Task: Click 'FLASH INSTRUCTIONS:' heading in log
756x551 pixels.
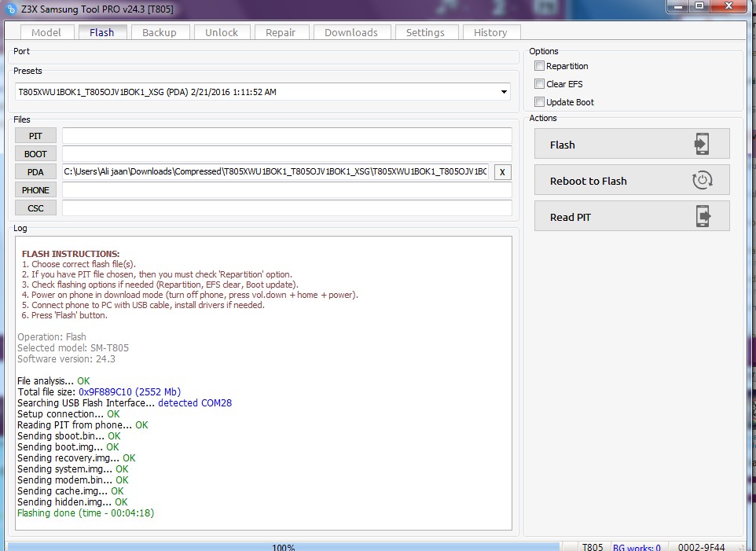Action: pyautogui.click(x=71, y=254)
